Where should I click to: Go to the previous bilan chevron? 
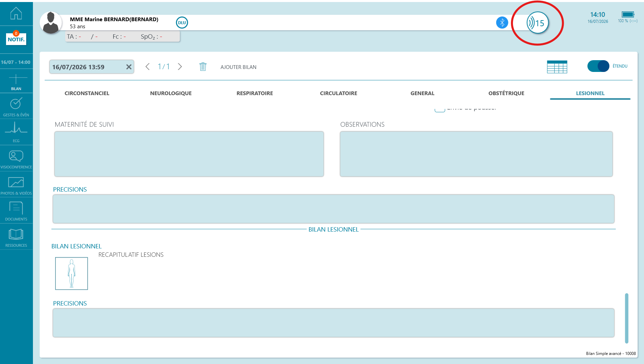tap(147, 67)
